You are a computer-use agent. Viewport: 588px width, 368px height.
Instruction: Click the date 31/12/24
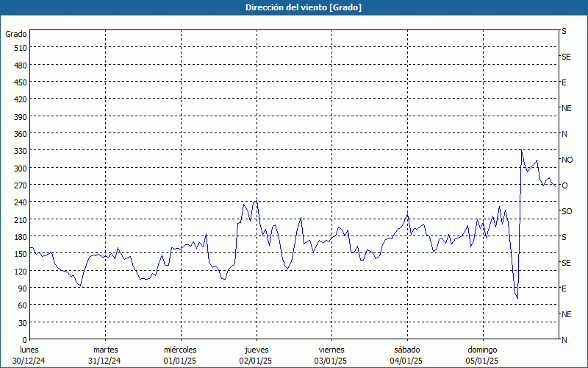point(104,361)
